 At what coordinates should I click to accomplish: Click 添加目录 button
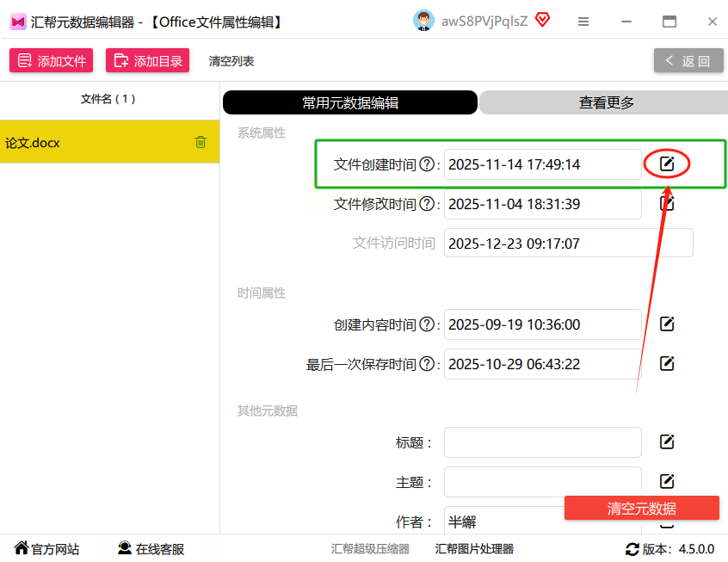[148, 61]
